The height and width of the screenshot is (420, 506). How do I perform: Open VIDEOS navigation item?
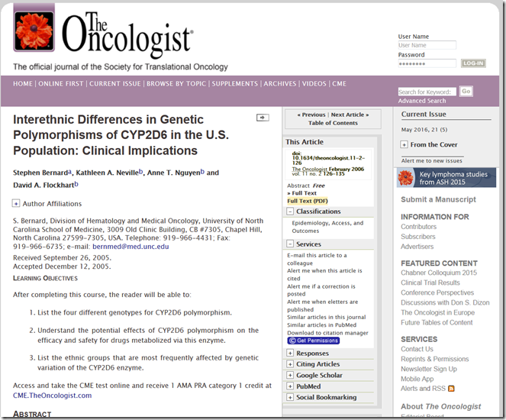coord(314,84)
